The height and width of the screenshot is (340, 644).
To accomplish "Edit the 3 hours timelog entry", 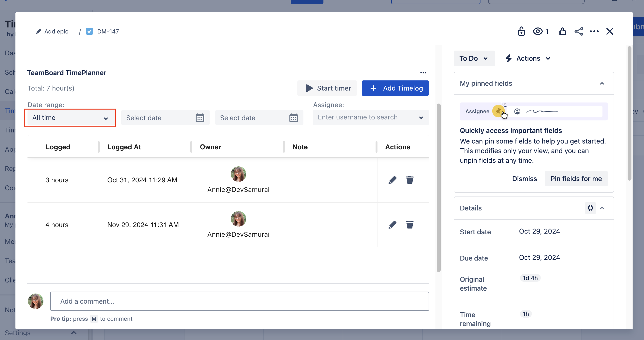I will 392,180.
